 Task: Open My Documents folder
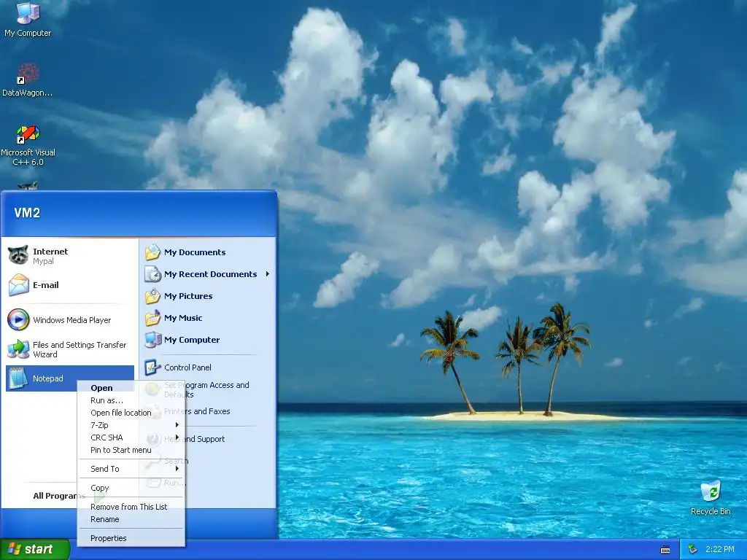207,252
